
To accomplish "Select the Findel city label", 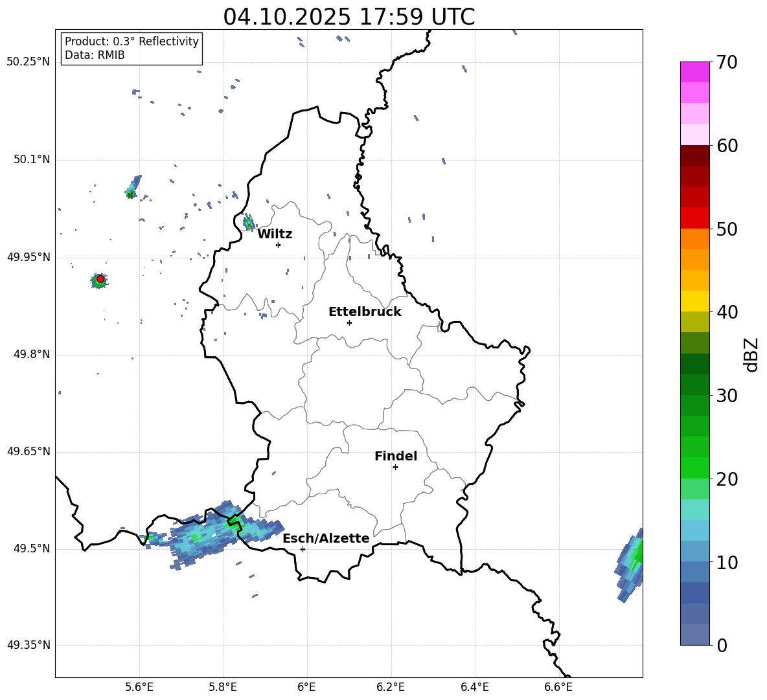I will tap(396, 456).
